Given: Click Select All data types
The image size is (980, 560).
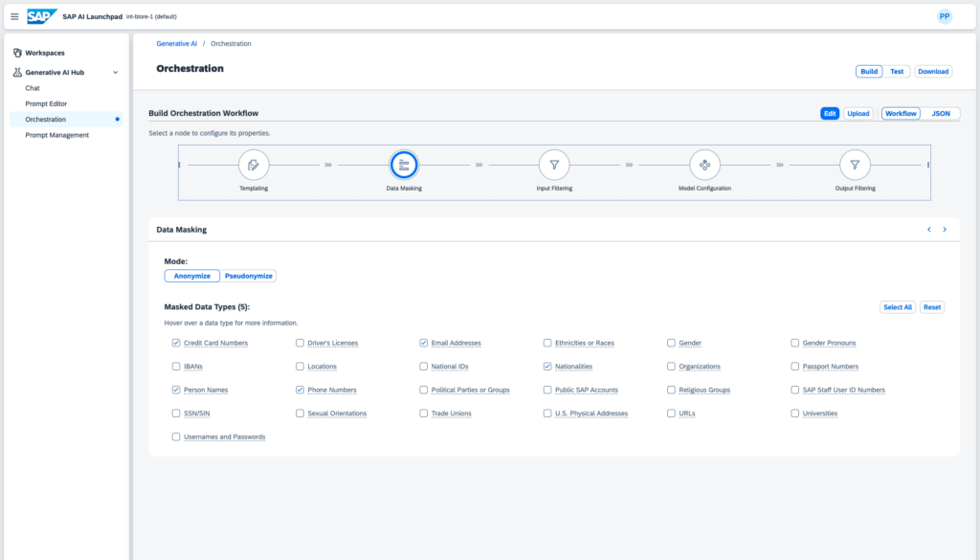Looking at the screenshot, I should (898, 307).
